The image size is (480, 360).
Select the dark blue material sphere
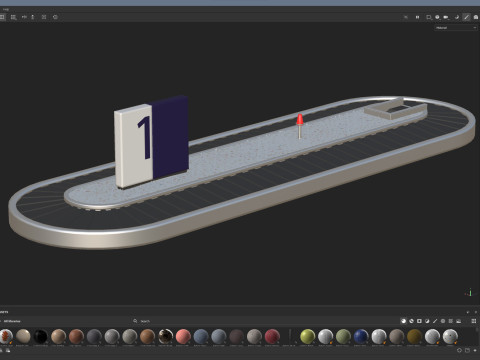point(361,336)
